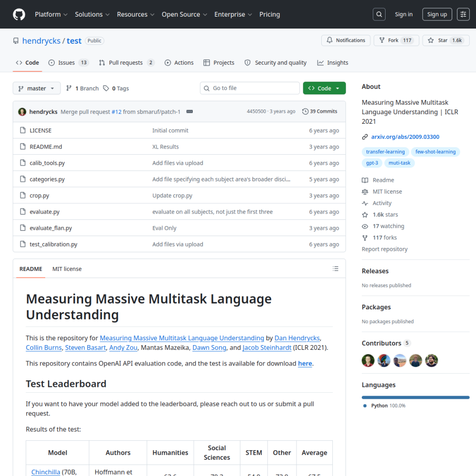The width and height of the screenshot is (476, 476).
Task: Expand the Platform menu
Action: (x=51, y=14)
